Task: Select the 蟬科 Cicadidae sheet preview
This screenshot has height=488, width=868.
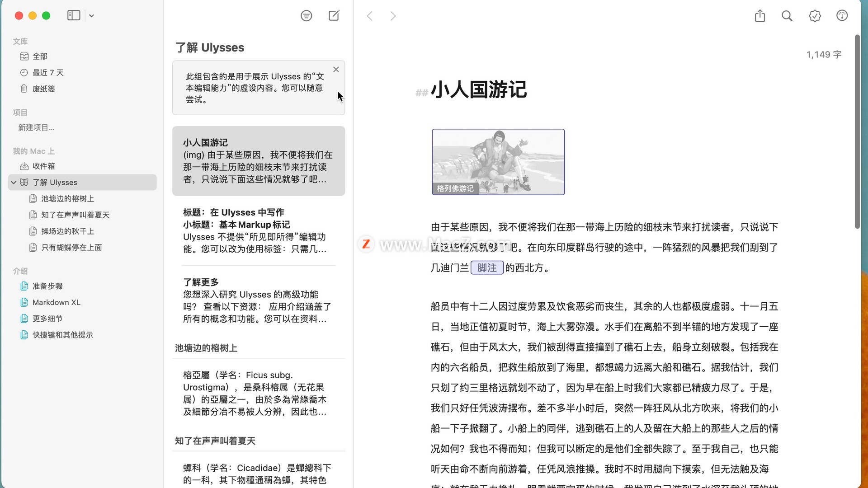Action: coord(259,470)
